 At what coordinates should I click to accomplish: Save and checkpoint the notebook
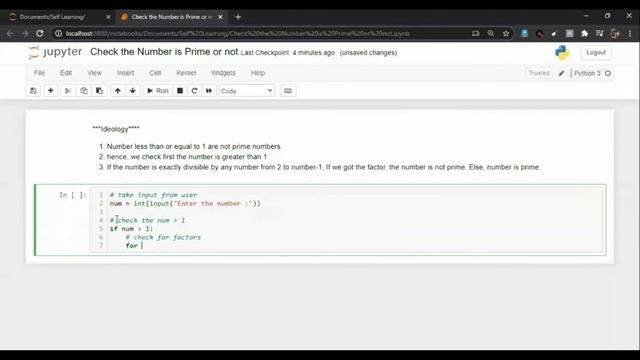coord(33,91)
